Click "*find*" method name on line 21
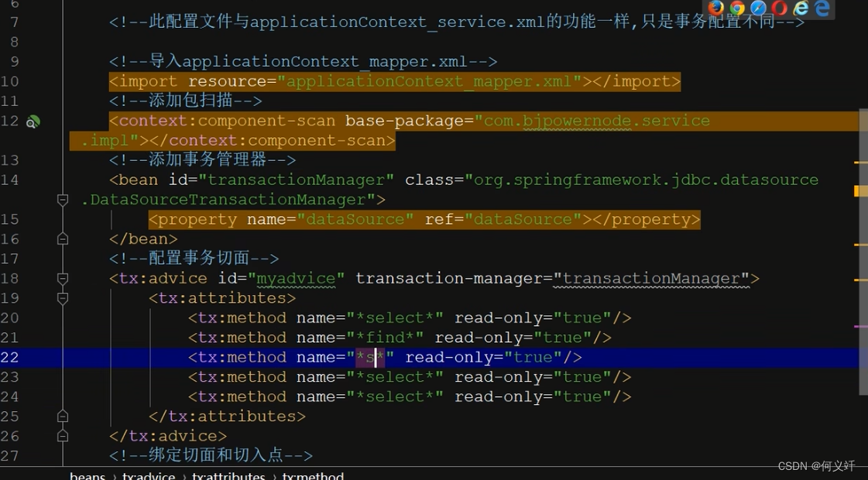The width and height of the screenshot is (868, 480). pos(386,338)
